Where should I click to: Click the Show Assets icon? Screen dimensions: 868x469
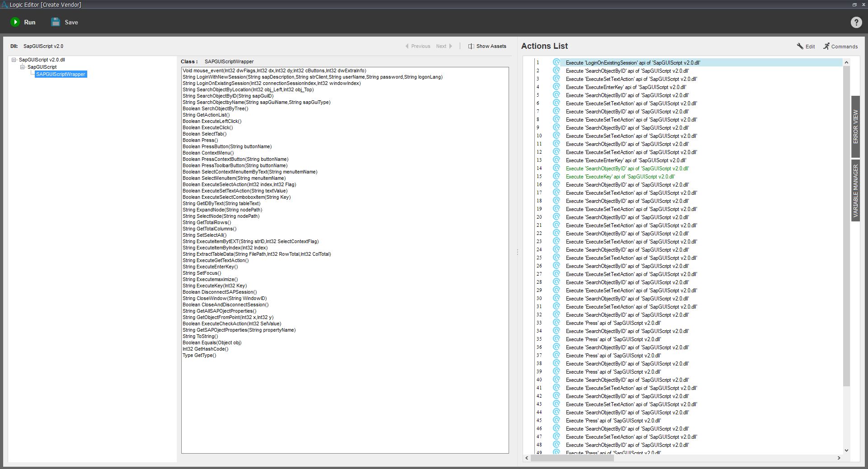(x=471, y=46)
